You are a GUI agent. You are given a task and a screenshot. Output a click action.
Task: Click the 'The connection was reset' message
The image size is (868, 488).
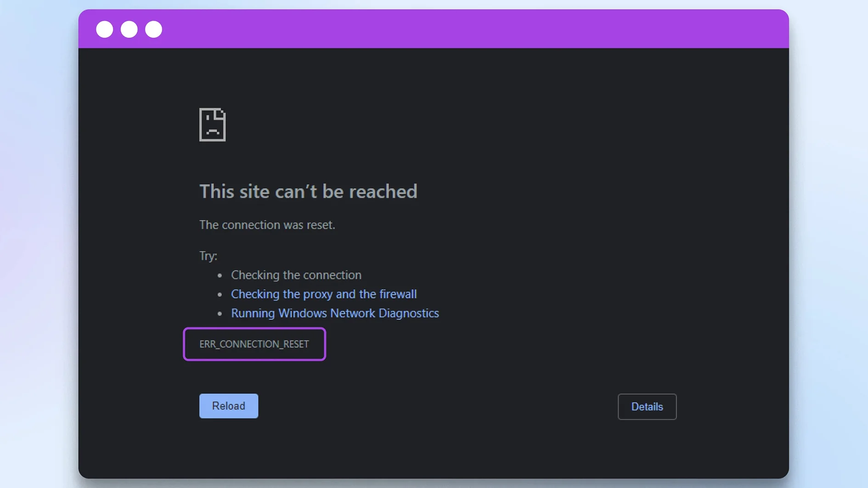(x=267, y=224)
